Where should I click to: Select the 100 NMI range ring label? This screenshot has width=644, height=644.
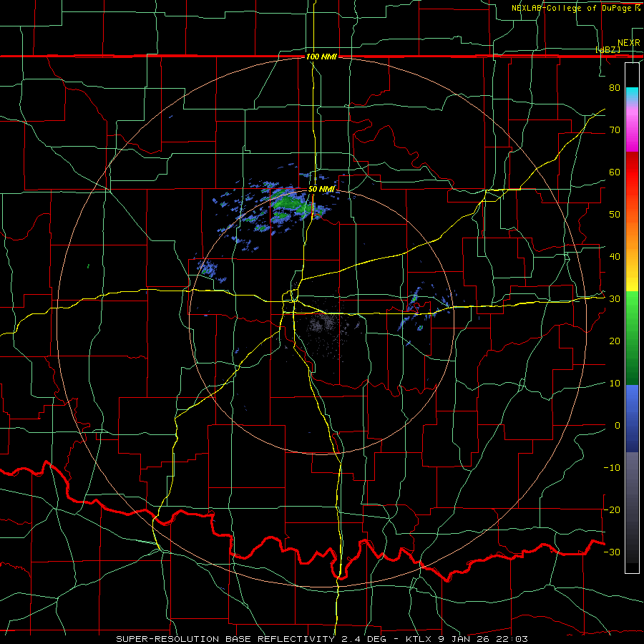click(321, 57)
